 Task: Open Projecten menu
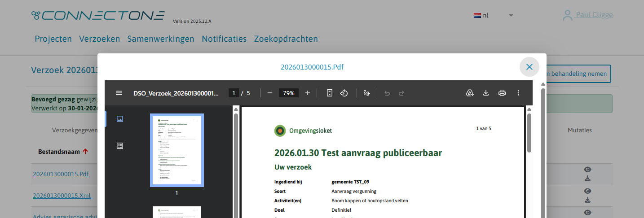53,39
